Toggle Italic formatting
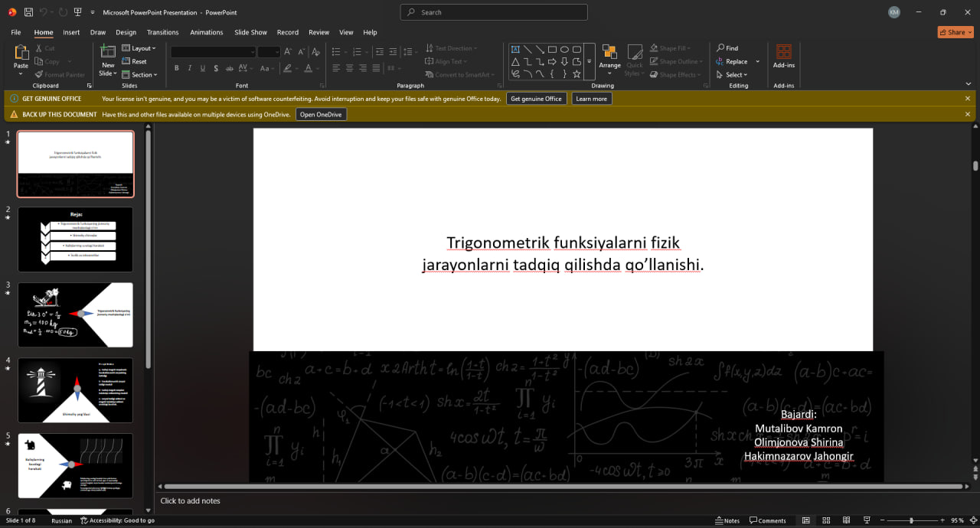Viewport: 980px width, 528px height. [190, 68]
